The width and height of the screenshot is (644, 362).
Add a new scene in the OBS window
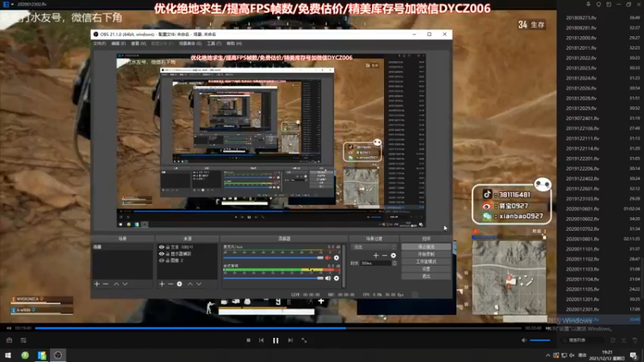coord(97,284)
